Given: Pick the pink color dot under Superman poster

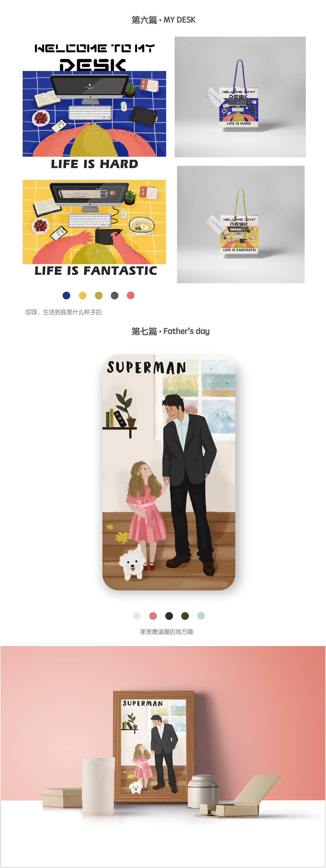Looking at the screenshot, I should tap(153, 616).
